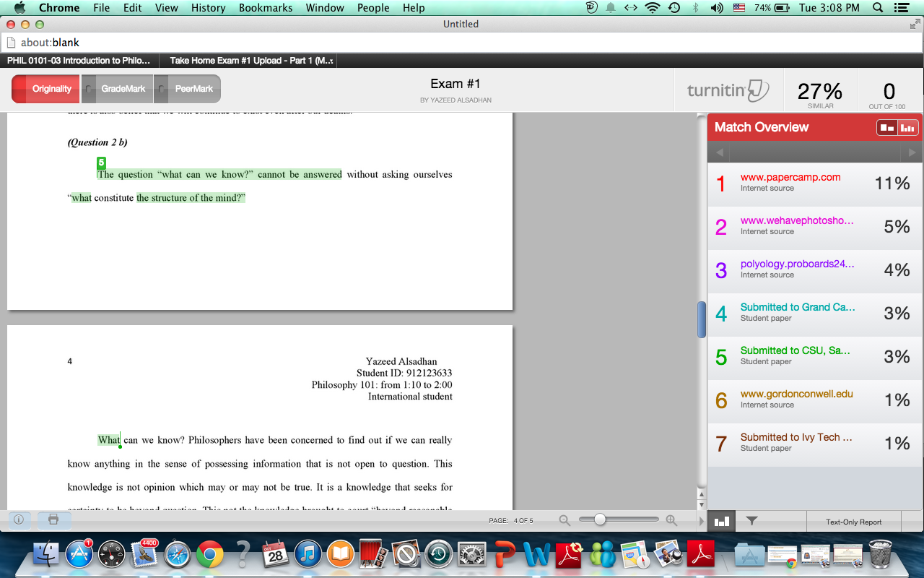924x578 pixels.
Task: Click the zoom in magnifier icon
Action: point(671,519)
